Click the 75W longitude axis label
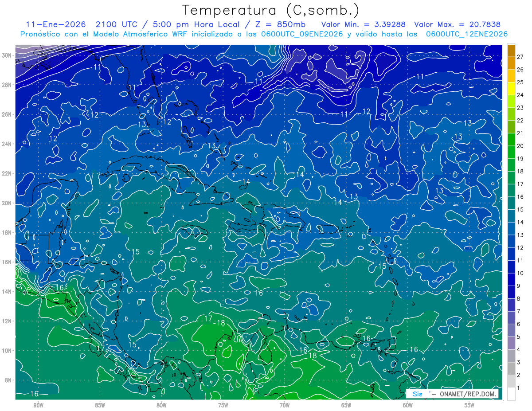Image resolution: width=532 pixels, height=411 pixels. coord(223,405)
